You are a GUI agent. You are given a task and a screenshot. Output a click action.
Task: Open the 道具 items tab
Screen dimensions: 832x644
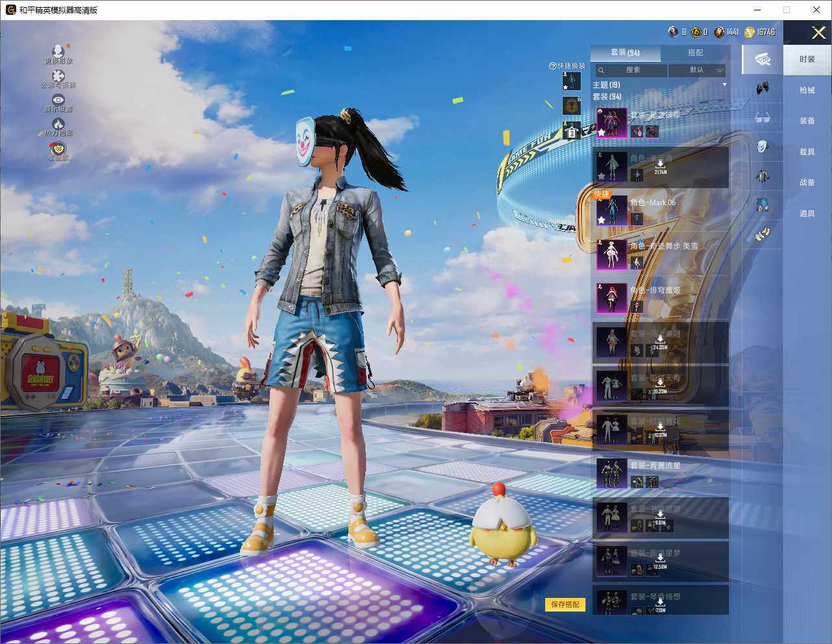click(x=807, y=214)
